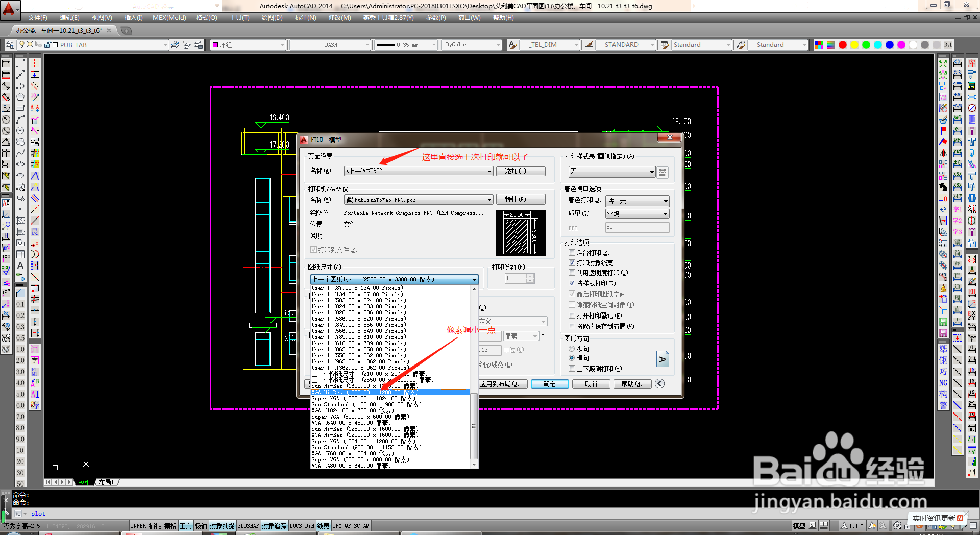980x535 pixels.
Task: Select the Line tool in draw toolbar
Action: (x=20, y=63)
